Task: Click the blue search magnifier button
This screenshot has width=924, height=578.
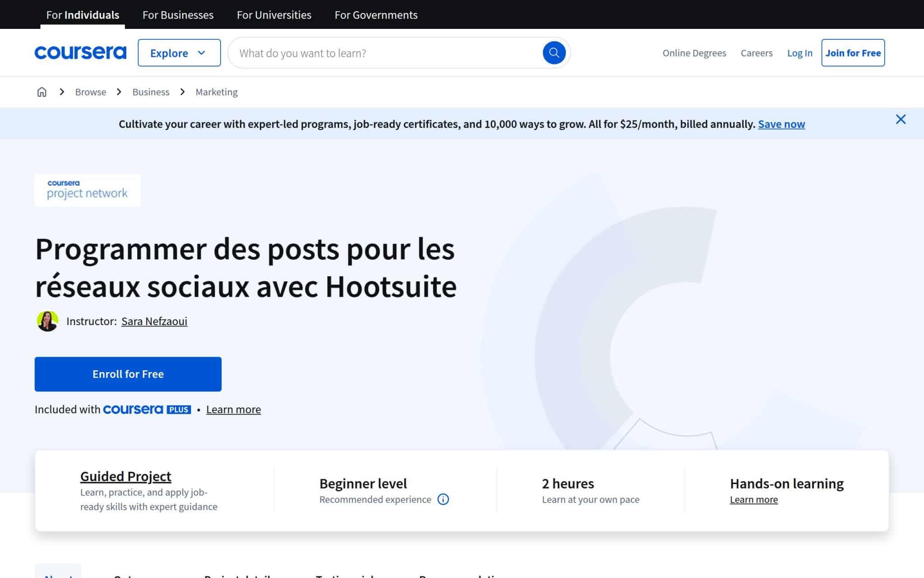Action: point(554,53)
